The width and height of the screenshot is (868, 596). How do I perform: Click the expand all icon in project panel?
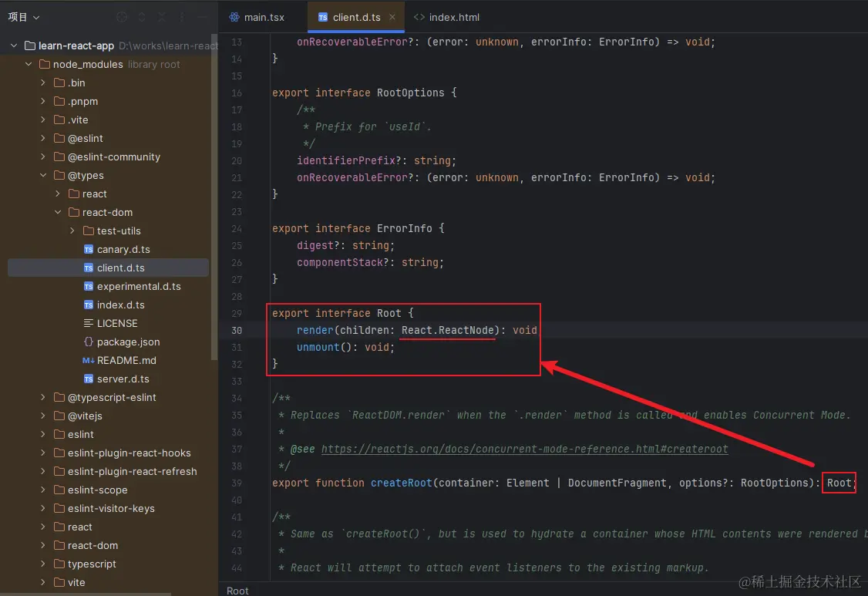(142, 17)
